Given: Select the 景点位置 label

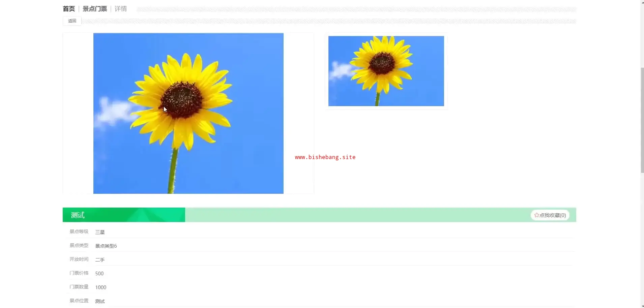Looking at the screenshot, I should (x=79, y=301).
